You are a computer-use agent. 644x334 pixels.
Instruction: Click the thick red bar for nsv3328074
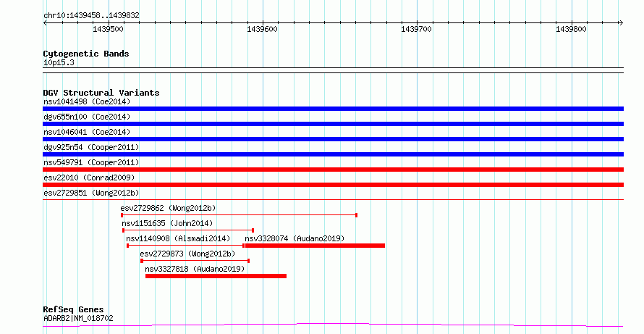point(315,246)
